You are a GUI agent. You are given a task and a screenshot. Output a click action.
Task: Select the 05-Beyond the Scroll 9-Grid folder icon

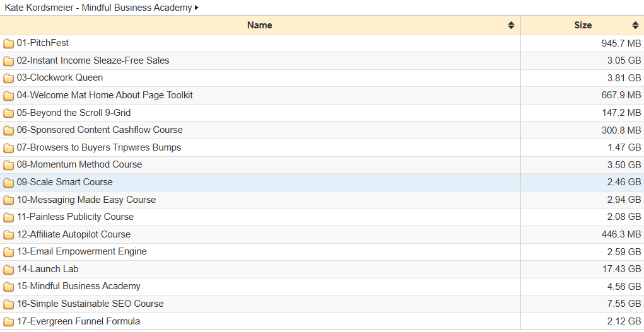[x=8, y=113]
